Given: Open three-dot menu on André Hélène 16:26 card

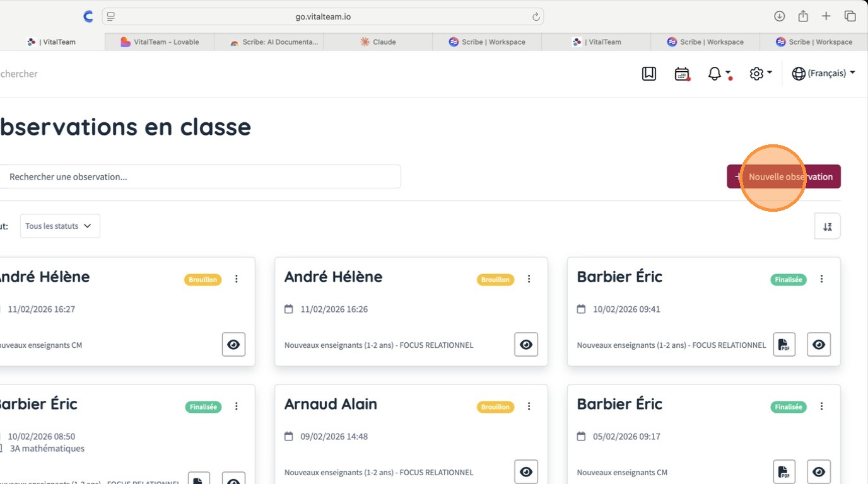Looking at the screenshot, I should point(529,279).
